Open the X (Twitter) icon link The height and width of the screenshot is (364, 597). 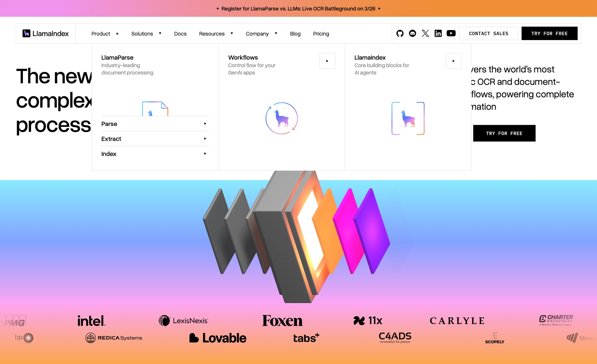425,33
